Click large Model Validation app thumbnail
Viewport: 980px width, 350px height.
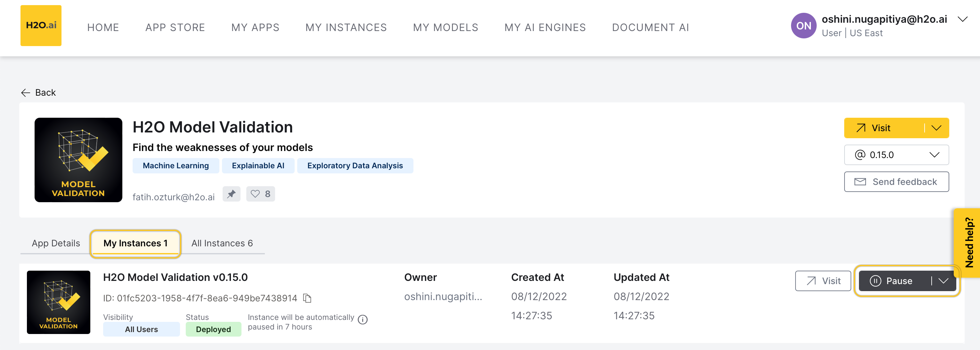pos(78,160)
